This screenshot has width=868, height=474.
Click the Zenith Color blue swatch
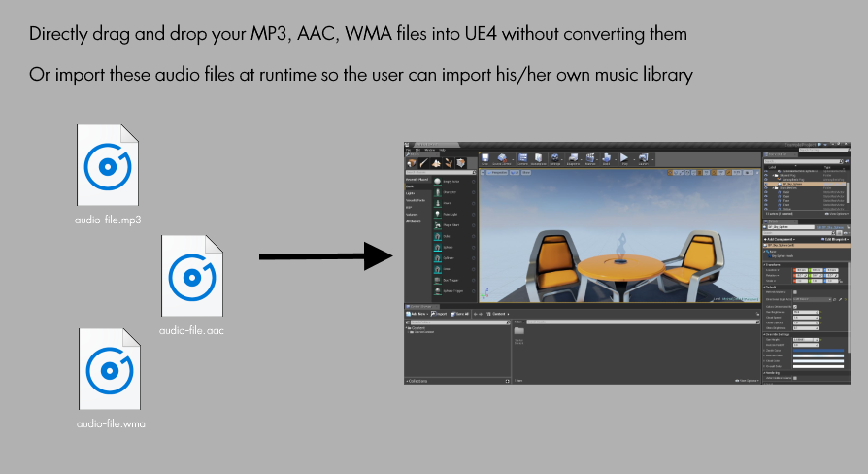tap(818, 351)
